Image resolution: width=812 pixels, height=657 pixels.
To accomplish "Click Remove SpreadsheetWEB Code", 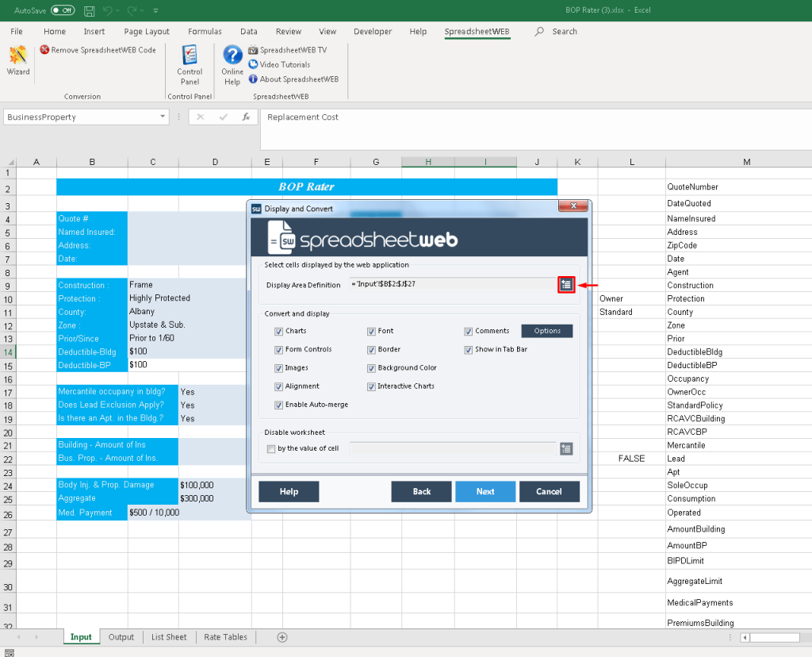I will coord(98,50).
